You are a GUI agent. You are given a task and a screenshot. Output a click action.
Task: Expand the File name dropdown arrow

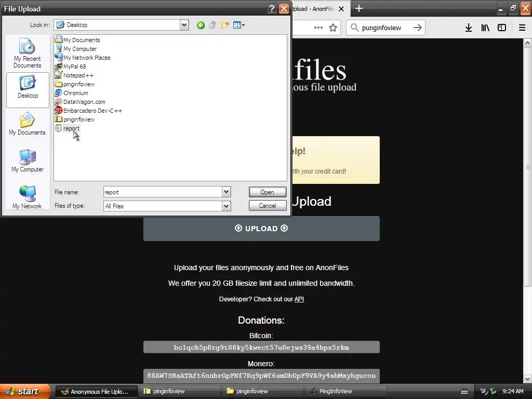(227, 192)
